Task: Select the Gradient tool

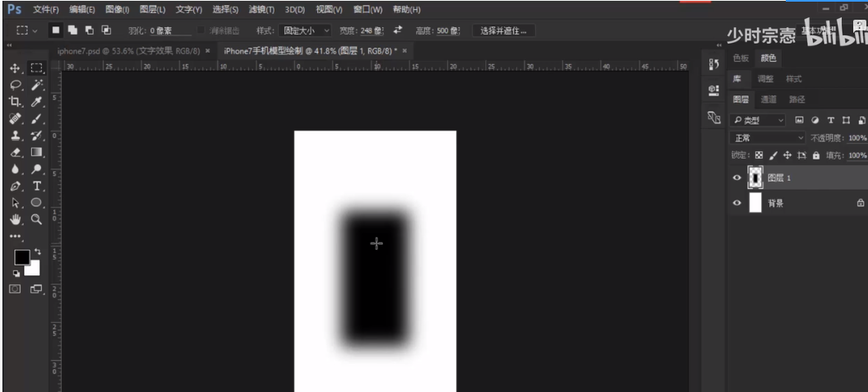Action: 36,152
